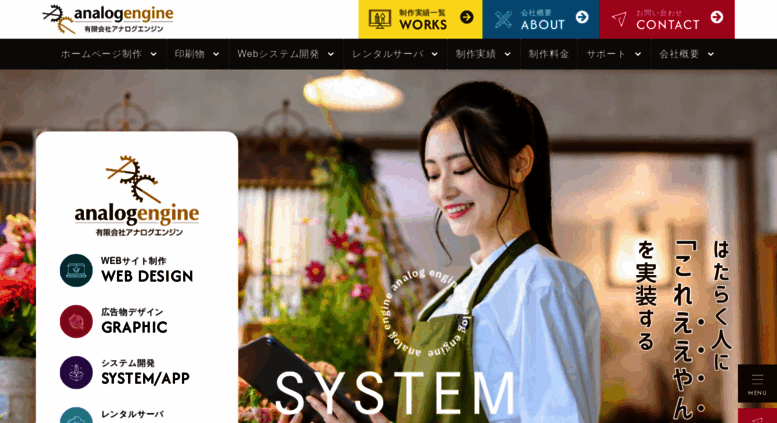Click the teal レンタルサーバ cloud icon
This screenshot has height=423, width=777.
pos(76,416)
